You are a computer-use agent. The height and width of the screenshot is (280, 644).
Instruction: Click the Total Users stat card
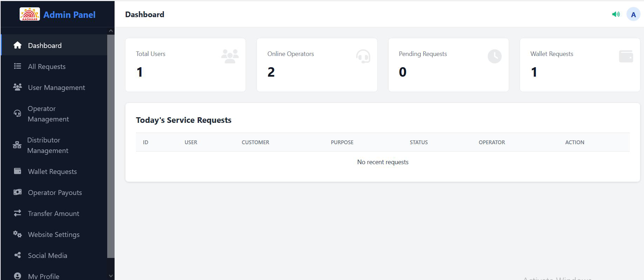pos(185,65)
